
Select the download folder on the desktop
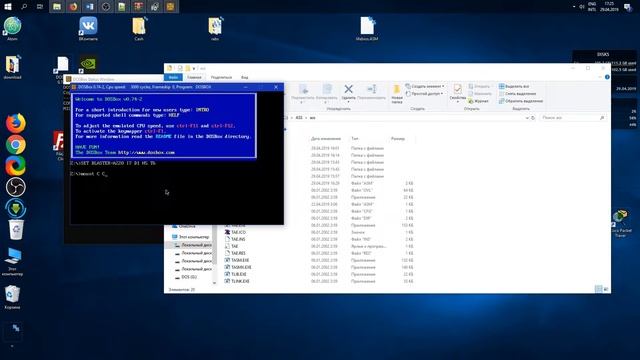12,67
